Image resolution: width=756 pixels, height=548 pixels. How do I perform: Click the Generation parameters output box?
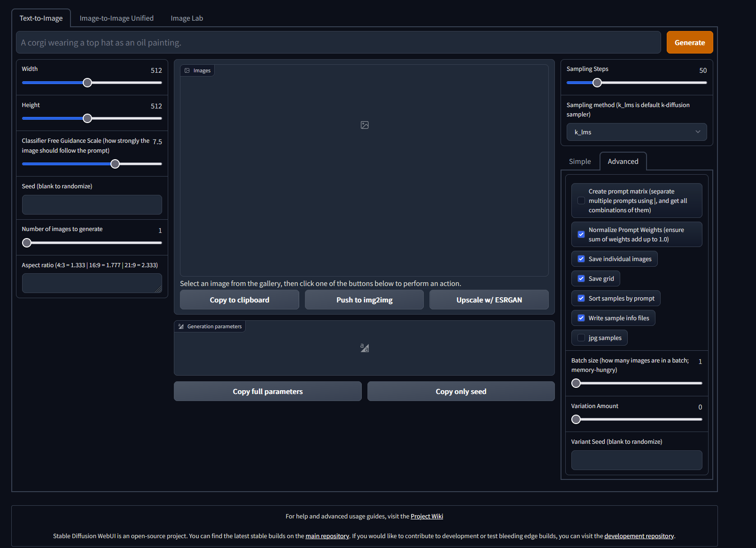365,348
